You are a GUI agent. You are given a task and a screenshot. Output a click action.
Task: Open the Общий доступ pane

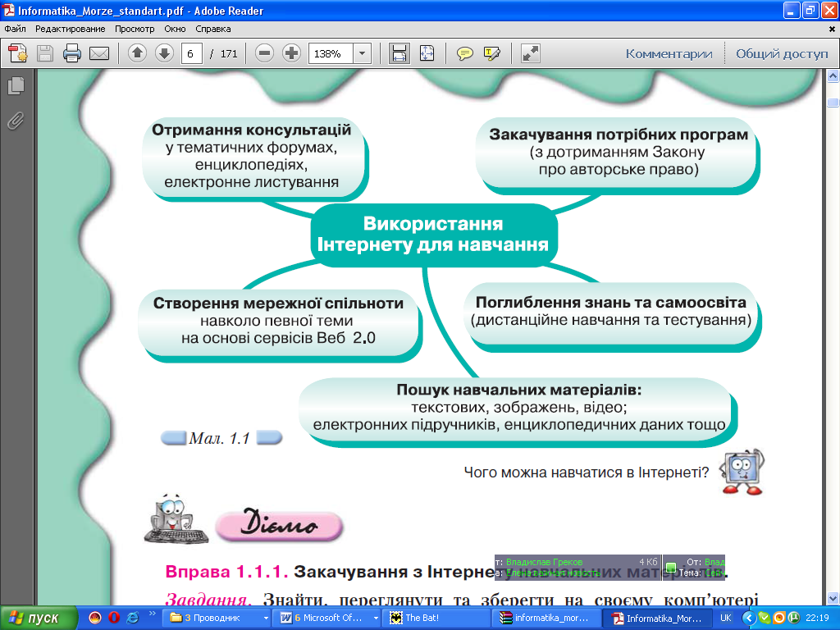[782, 53]
